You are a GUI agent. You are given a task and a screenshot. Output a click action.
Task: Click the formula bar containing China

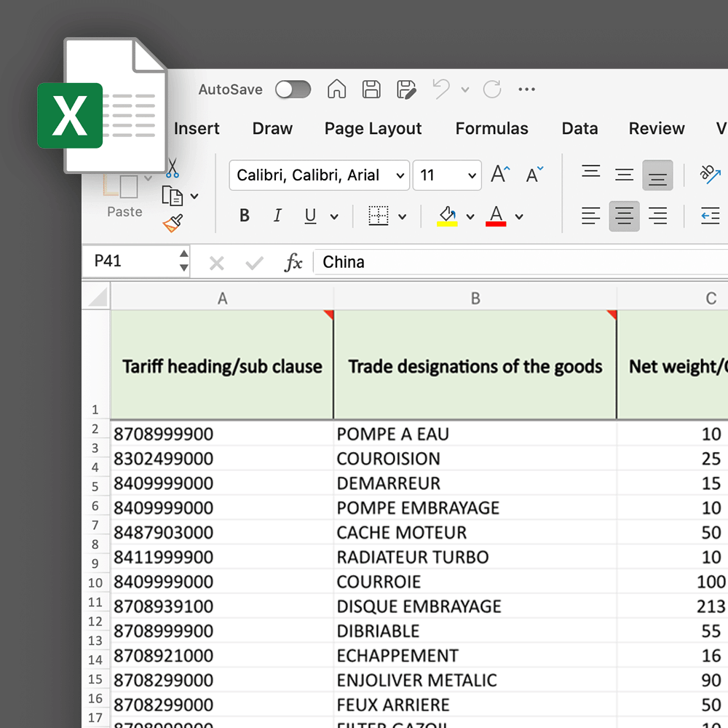coord(521,262)
